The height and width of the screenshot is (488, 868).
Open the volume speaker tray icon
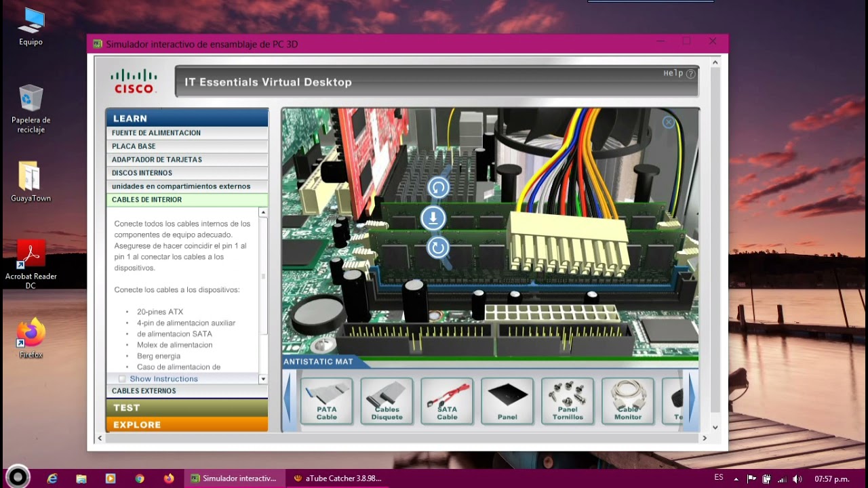coord(797,479)
